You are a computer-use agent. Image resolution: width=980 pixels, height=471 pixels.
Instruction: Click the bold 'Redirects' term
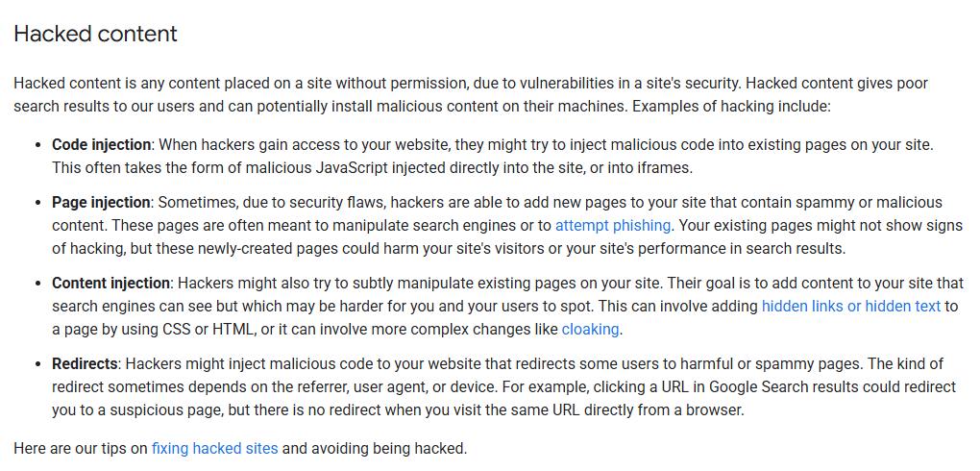coord(85,364)
